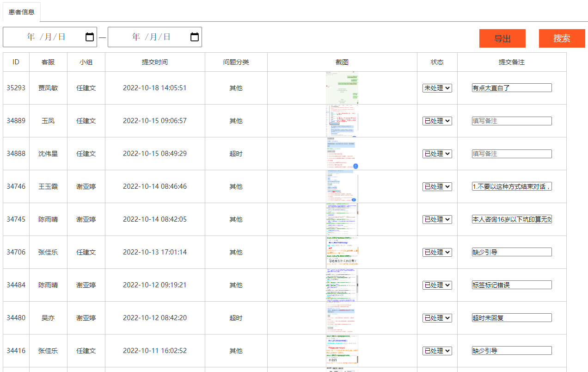Open the end date calendar picker icon
This screenshot has width=588, height=372.
coord(195,37)
